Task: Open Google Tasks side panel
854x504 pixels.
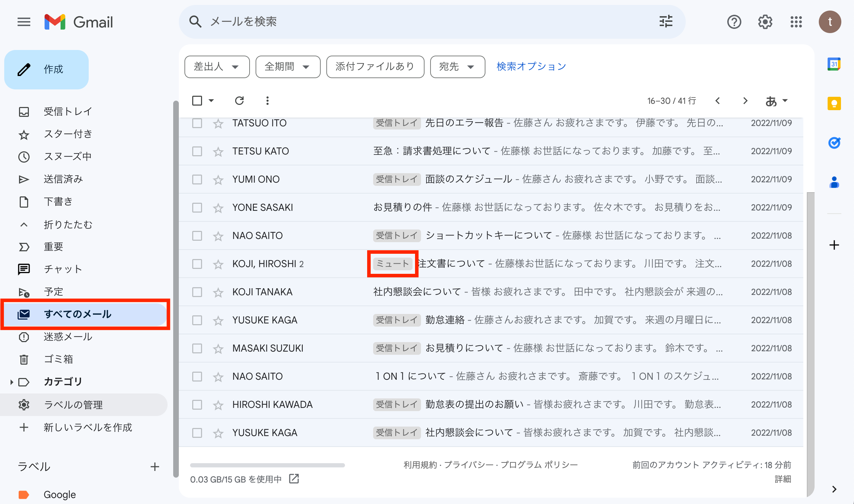Action: [x=834, y=143]
